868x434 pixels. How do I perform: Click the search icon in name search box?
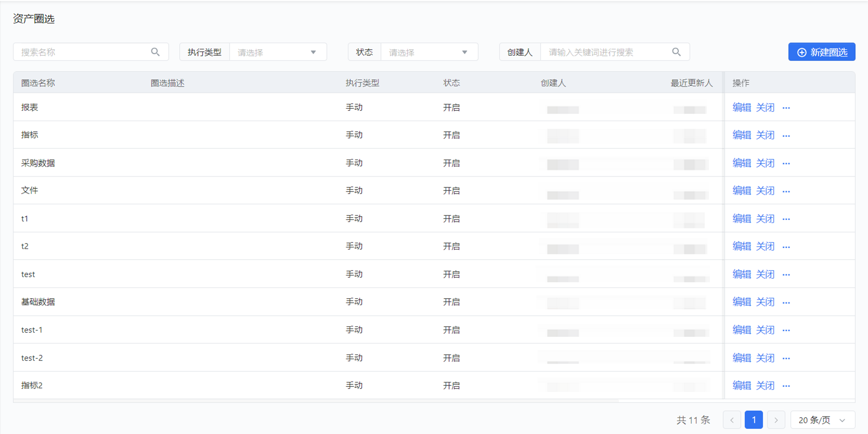click(155, 52)
